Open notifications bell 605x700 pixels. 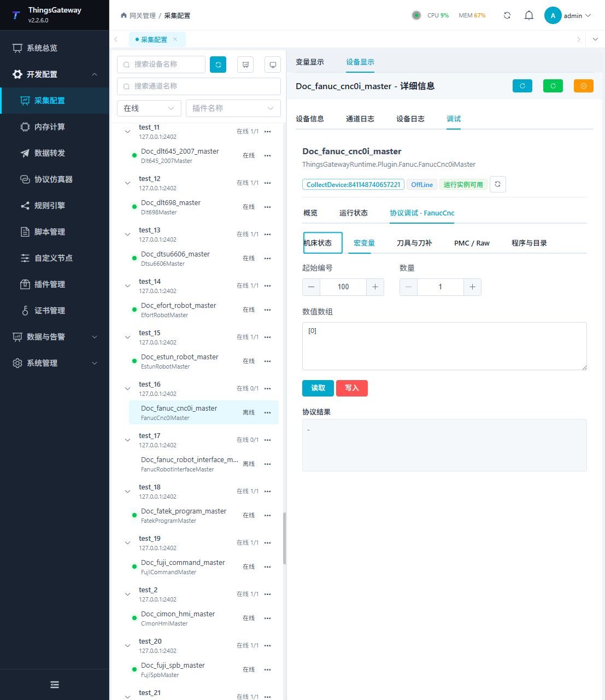(529, 15)
